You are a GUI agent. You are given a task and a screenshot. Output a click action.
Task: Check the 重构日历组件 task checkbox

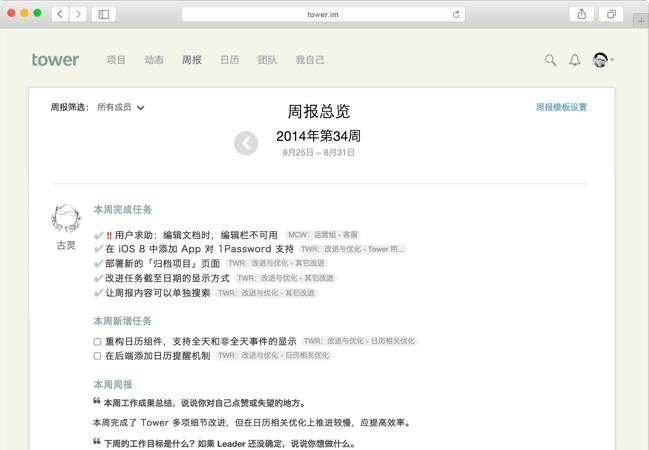(x=97, y=341)
